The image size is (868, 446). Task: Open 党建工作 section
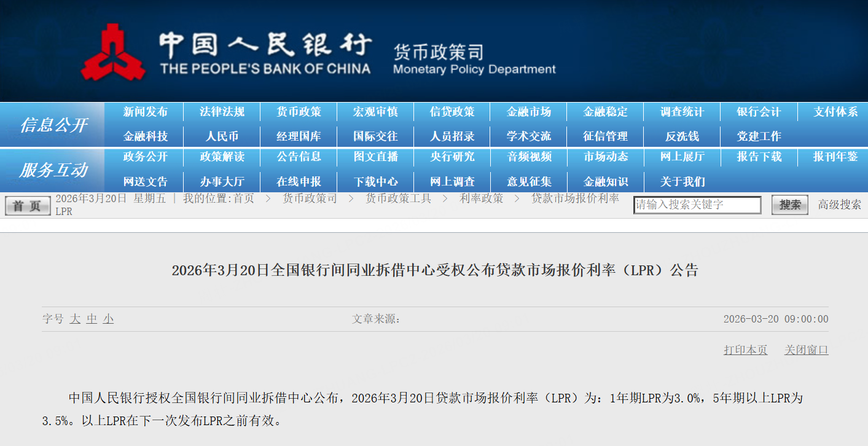[x=759, y=136]
